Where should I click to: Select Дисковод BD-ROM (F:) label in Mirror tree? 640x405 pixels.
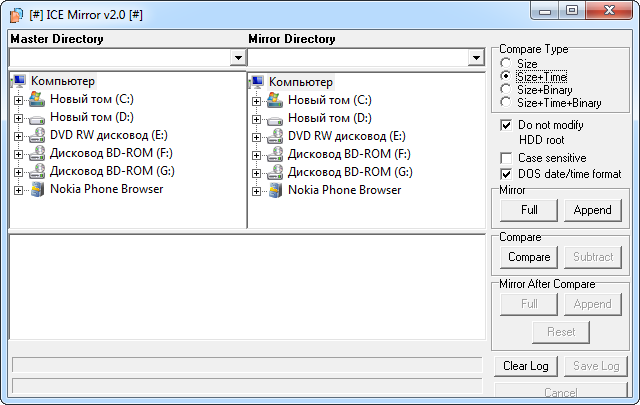pos(349,154)
